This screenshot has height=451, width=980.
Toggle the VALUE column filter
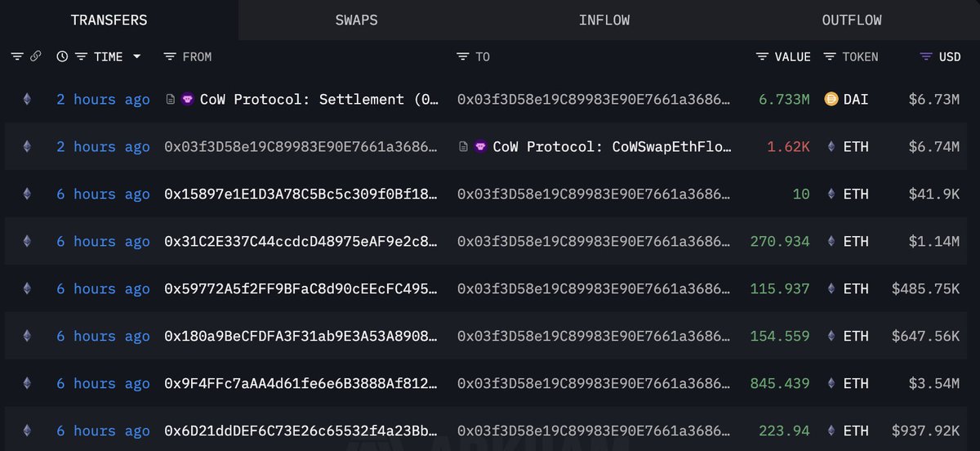tap(762, 57)
